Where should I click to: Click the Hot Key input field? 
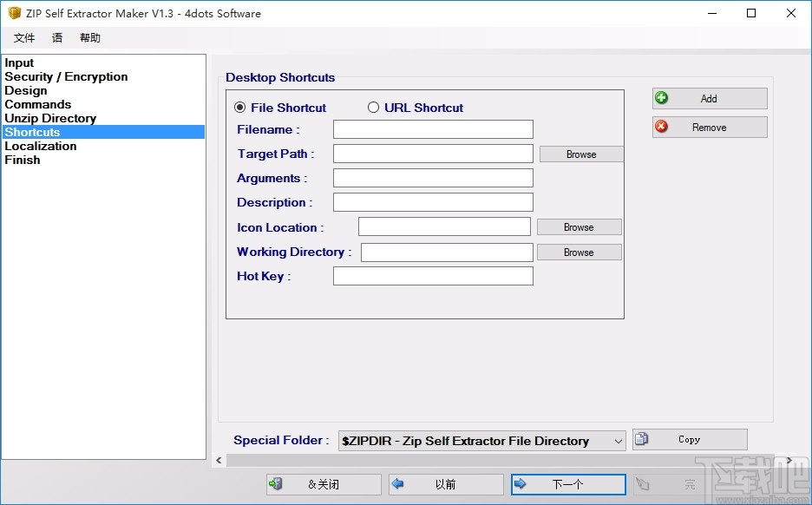(433, 276)
